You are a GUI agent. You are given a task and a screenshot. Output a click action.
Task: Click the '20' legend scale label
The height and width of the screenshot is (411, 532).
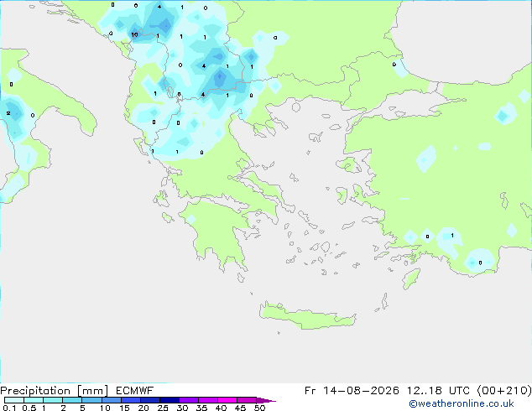tap(143, 408)
